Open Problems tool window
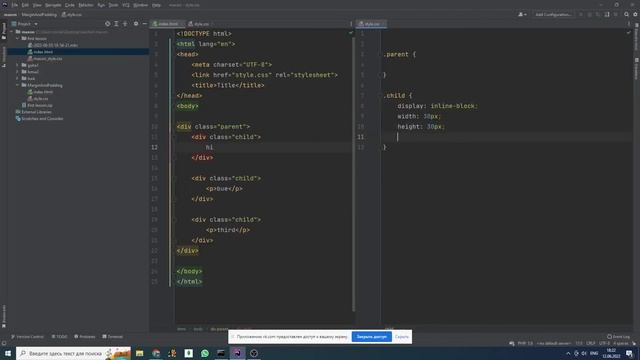Screen dimensions: 640x360 (x=84, y=337)
